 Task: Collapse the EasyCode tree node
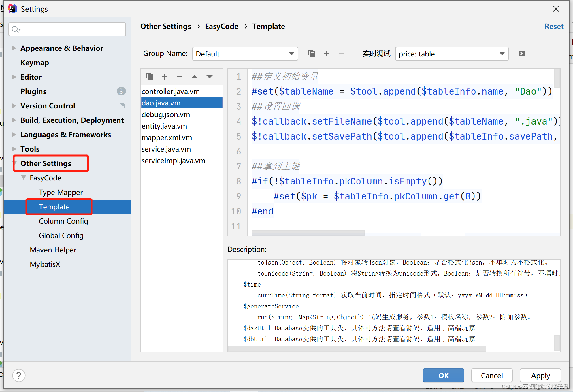[x=24, y=178]
